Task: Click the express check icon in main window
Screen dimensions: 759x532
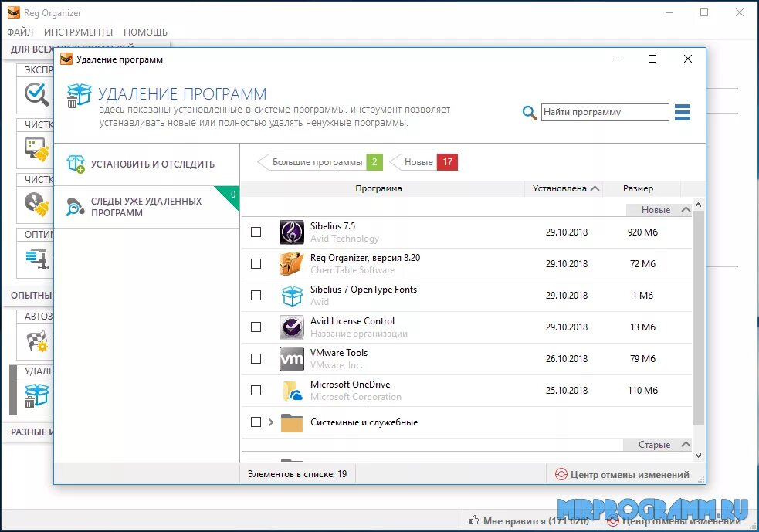Action: (x=37, y=93)
